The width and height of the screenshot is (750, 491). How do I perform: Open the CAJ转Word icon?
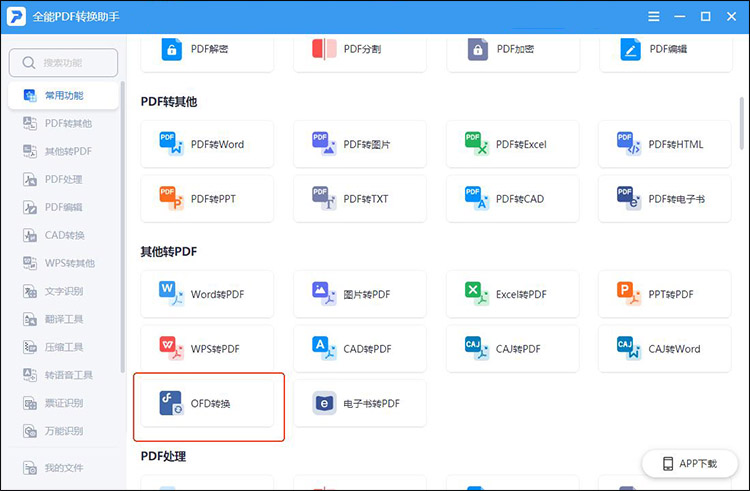[629, 348]
